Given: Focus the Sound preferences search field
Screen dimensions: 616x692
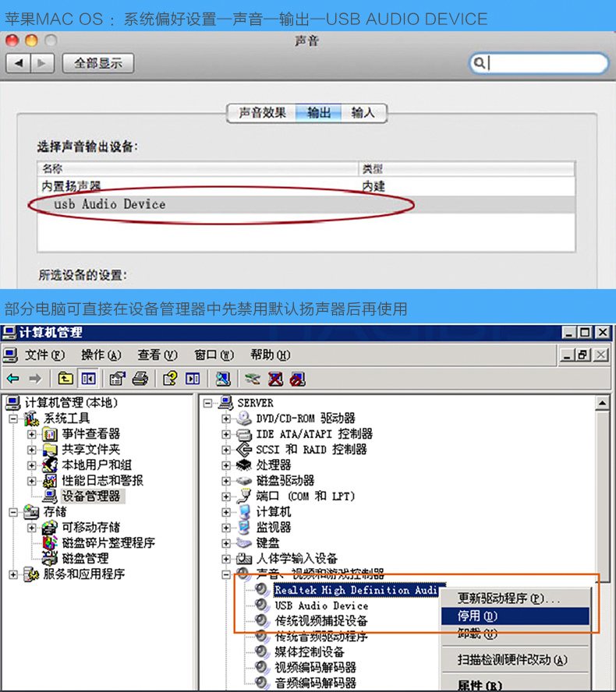Looking at the screenshot, I should pos(539,64).
